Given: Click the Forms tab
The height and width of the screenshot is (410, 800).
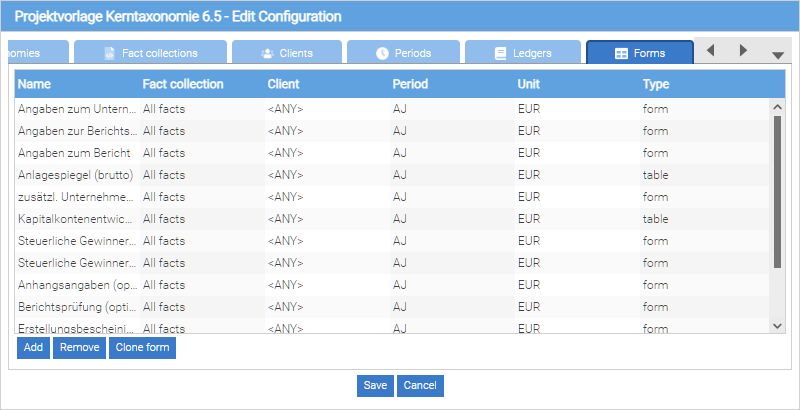Looking at the screenshot, I should pyautogui.click(x=639, y=53).
